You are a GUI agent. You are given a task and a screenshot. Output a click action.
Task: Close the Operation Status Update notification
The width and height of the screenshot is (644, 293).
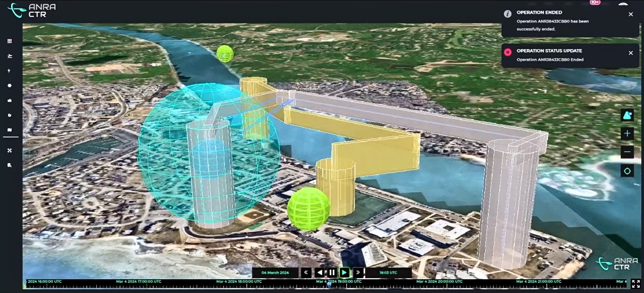631,53
